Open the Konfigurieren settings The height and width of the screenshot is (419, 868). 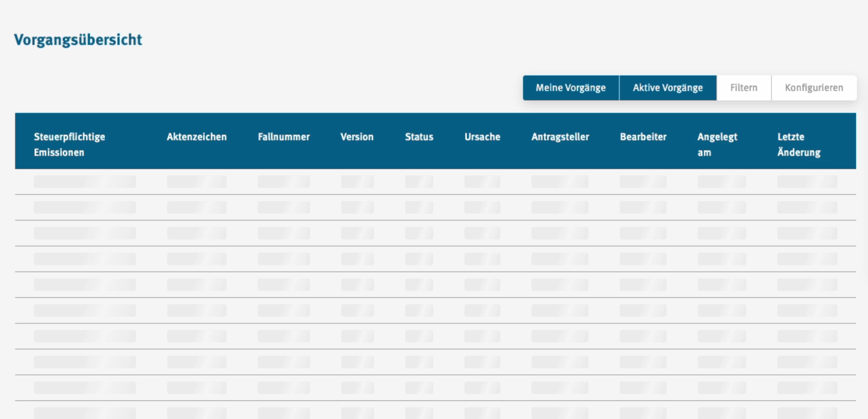pyautogui.click(x=814, y=88)
